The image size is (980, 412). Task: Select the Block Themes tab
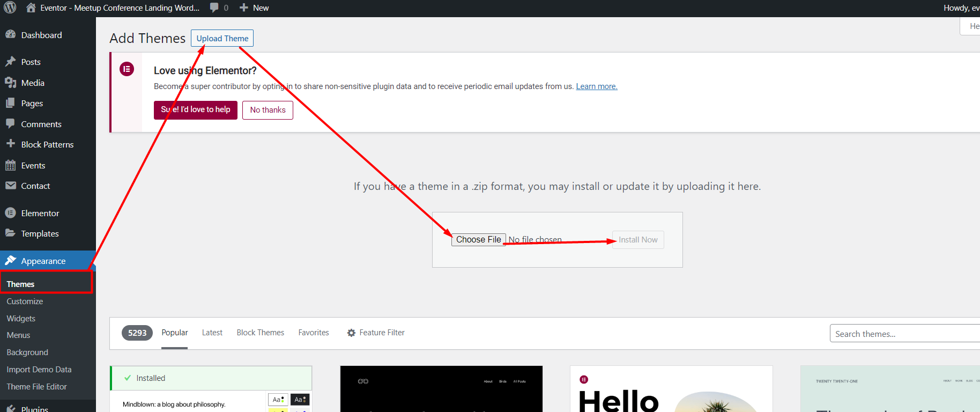[260, 333]
